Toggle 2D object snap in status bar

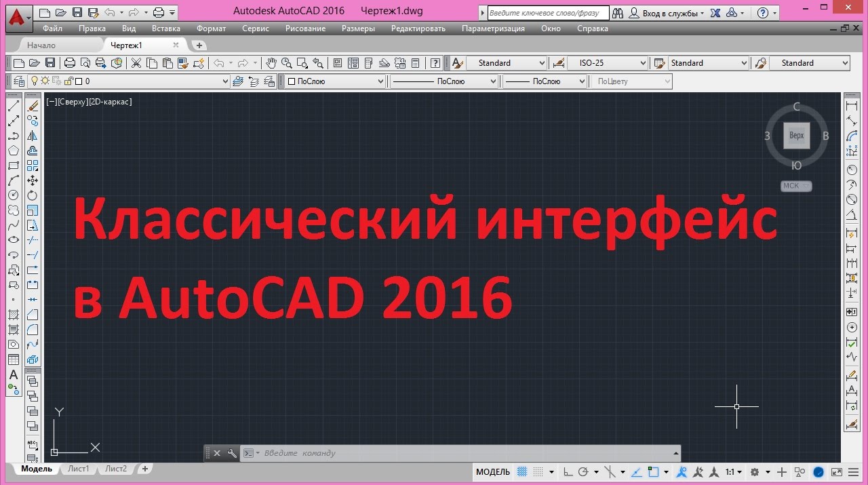tap(653, 472)
